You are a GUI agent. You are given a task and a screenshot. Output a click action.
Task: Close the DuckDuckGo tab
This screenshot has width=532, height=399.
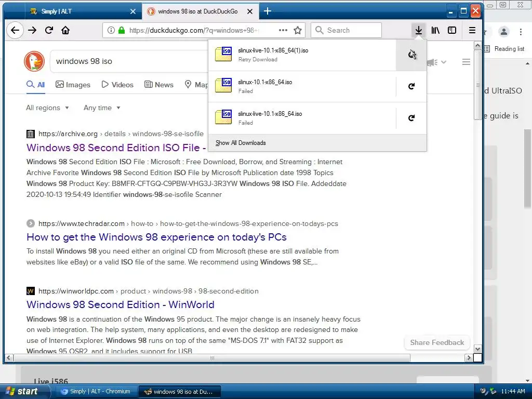click(x=250, y=11)
